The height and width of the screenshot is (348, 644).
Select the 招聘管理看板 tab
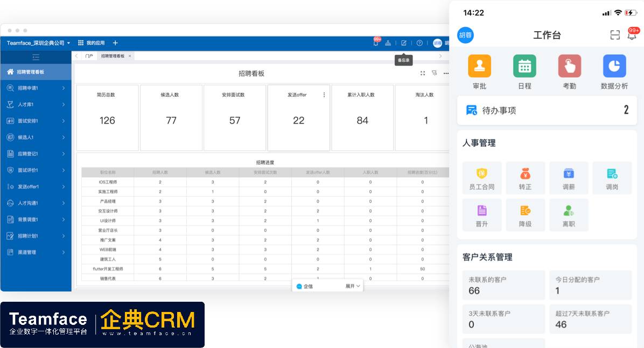[113, 56]
